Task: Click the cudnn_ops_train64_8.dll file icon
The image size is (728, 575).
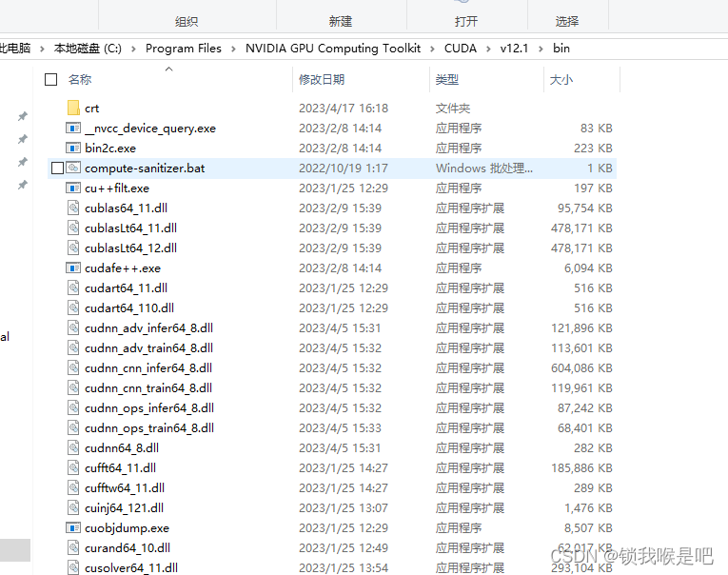Action: click(x=73, y=427)
